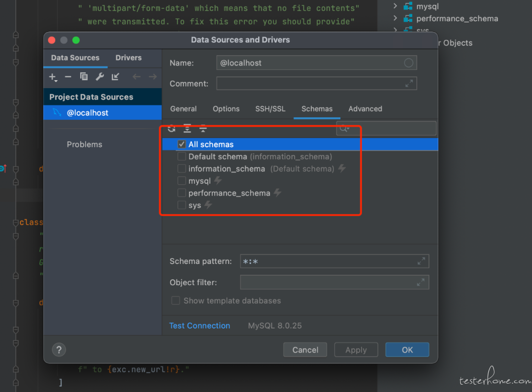Click the Object filter input field

[x=334, y=282]
